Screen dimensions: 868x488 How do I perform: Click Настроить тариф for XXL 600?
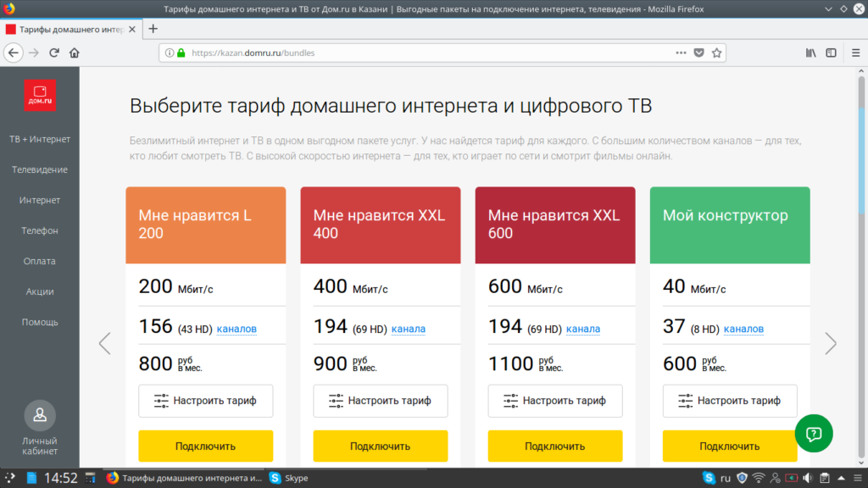pyautogui.click(x=555, y=401)
